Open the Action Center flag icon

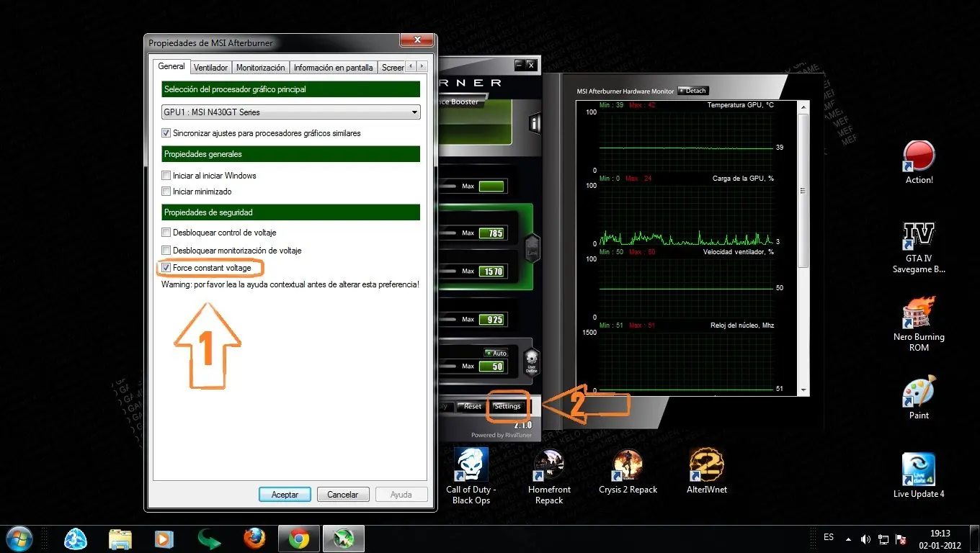[901, 539]
